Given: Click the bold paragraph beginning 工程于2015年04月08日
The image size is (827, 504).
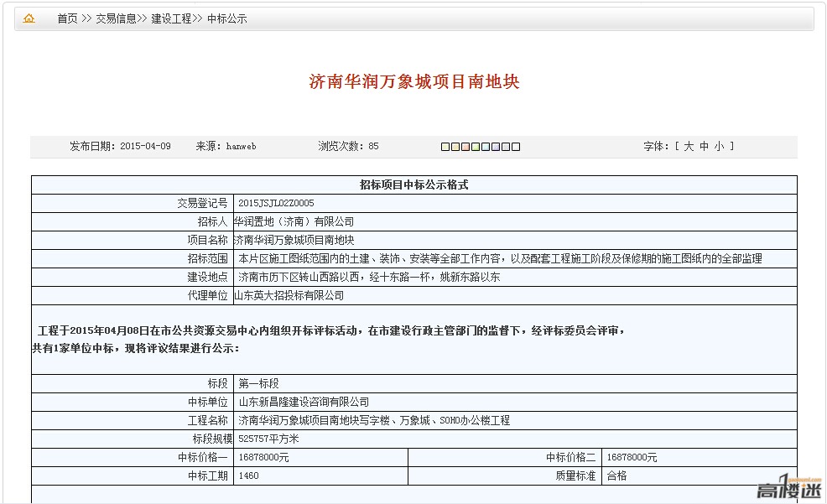Looking at the screenshot, I should 329,339.
